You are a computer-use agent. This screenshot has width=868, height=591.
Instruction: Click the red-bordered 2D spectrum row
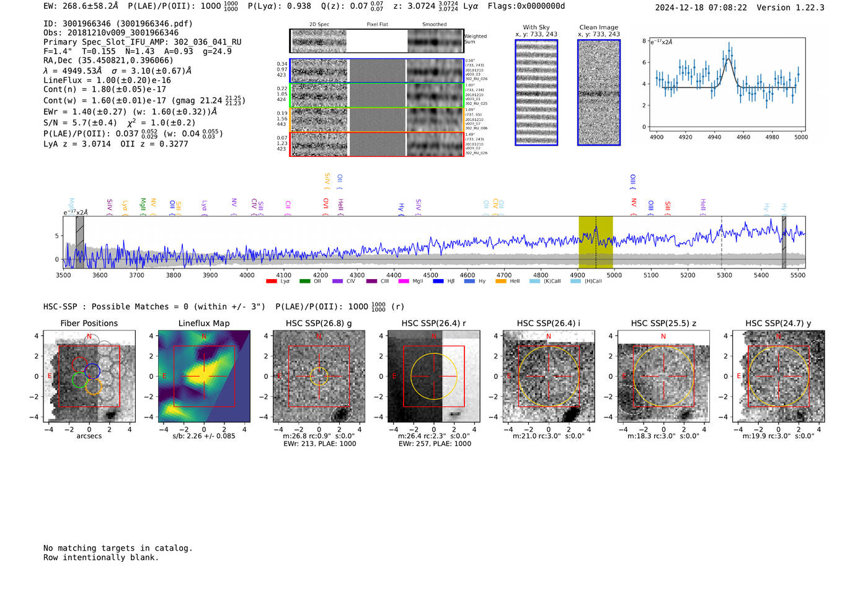click(376, 144)
